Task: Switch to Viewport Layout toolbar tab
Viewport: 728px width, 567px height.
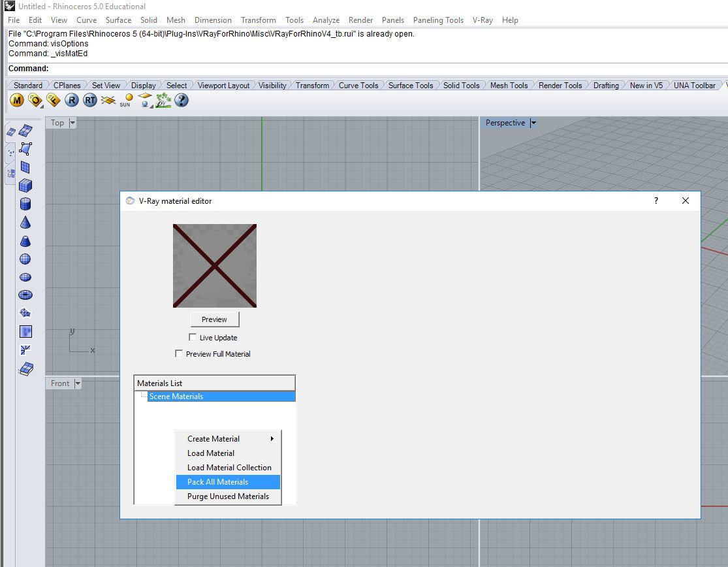Action: pos(223,86)
